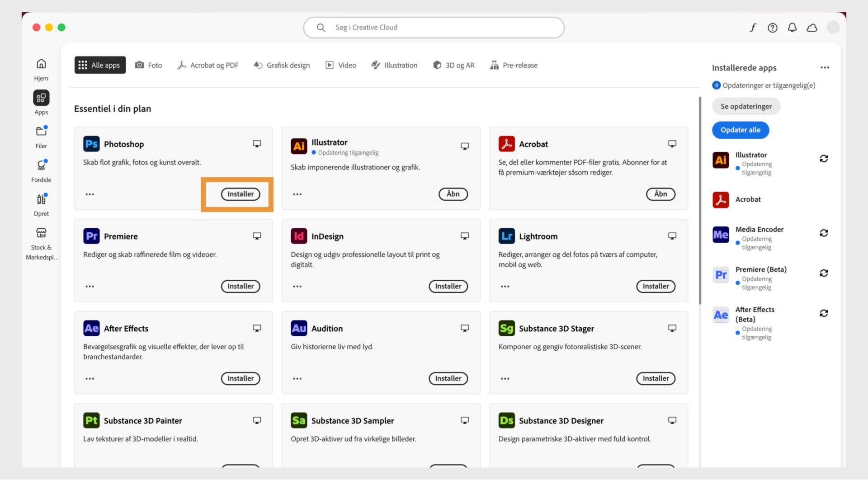Update Media Encoder via refresh icon

pyautogui.click(x=824, y=233)
